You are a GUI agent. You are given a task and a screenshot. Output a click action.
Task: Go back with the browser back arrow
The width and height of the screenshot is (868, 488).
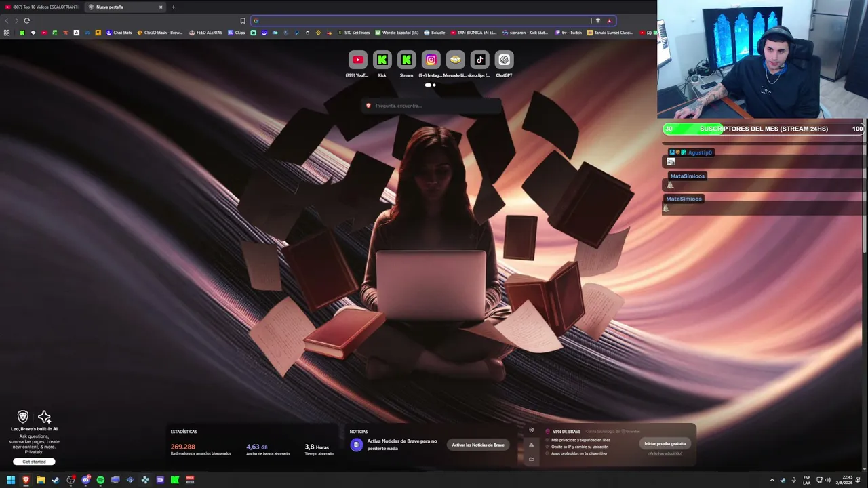point(7,20)
